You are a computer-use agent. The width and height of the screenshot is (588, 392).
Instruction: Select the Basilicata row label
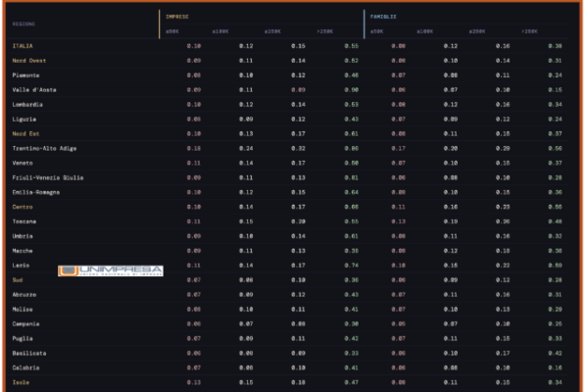pyautogui.click(x=30, y=353)
